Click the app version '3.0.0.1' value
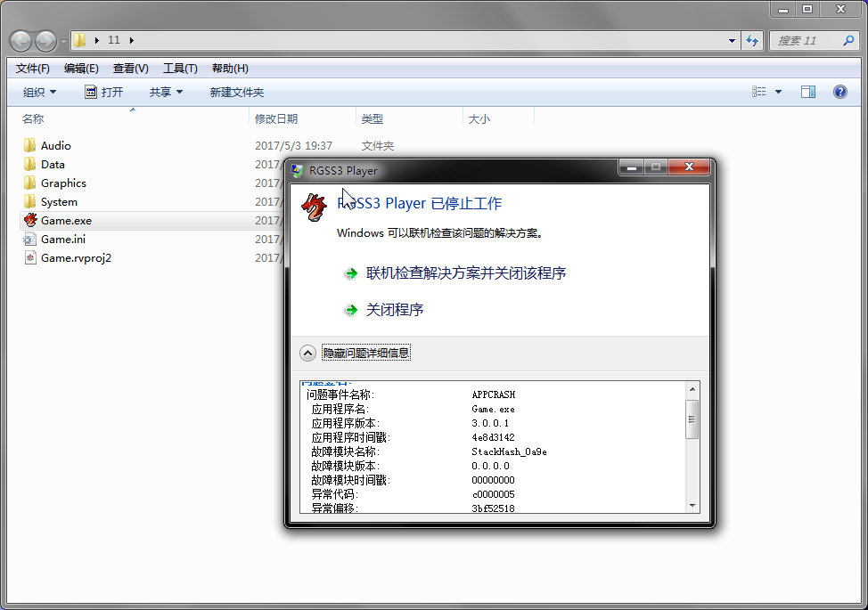 (490, 423)
